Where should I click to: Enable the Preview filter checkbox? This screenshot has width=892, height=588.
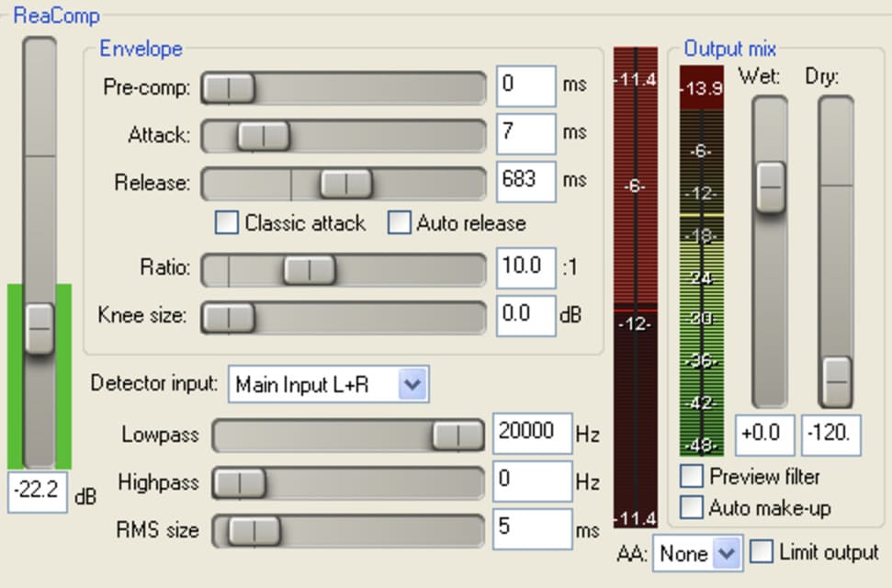691,476
